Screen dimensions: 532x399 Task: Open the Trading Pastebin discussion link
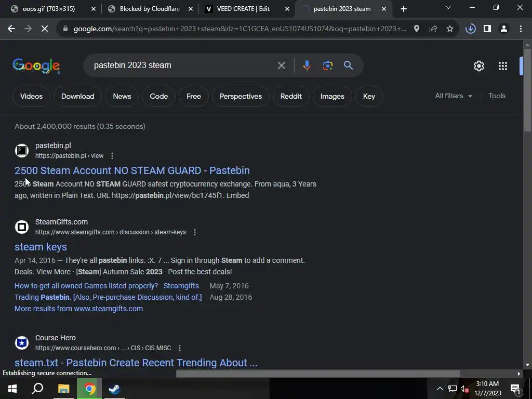coord(108,297)
